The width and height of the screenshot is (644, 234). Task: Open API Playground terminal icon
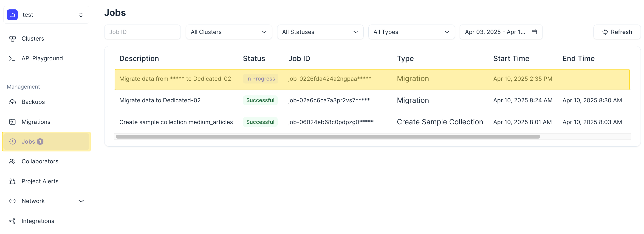(x=12, y=58)
